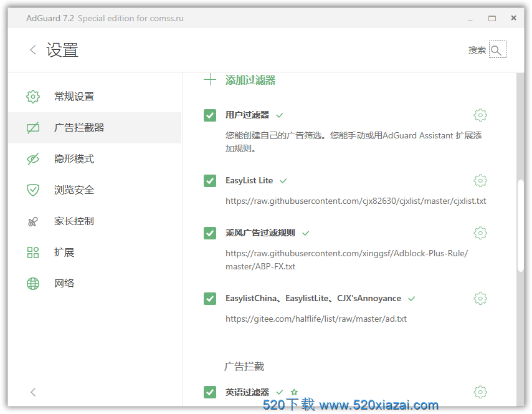Click the grid squares icon for 扩展

pyautogui.click(x=33, y=253)
